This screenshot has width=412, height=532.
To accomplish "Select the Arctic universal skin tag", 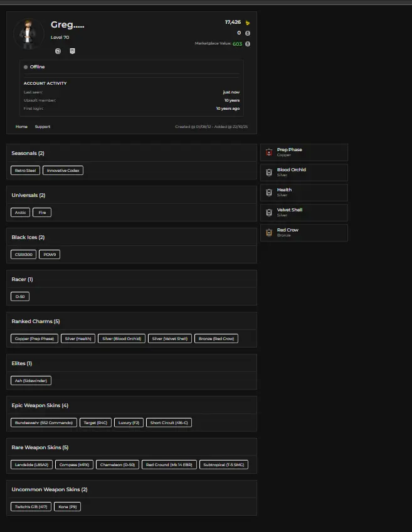I will pyautogui.click(x=20, y=213).
